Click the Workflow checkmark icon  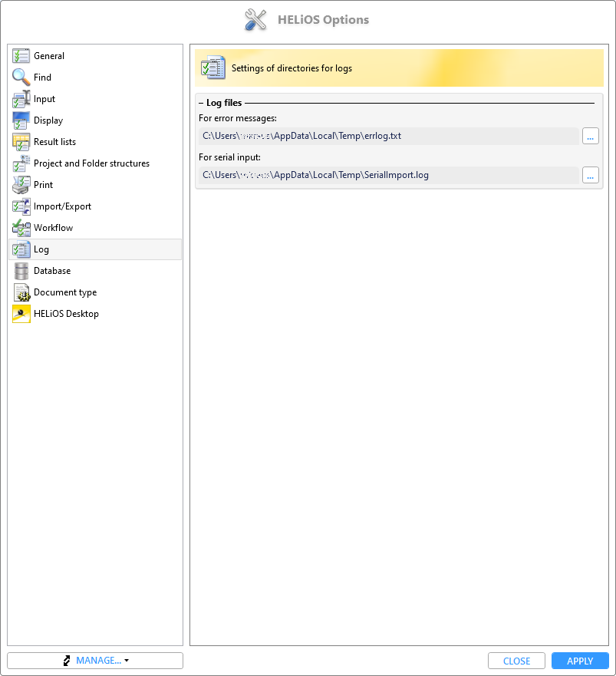click(x=21, y=228)
